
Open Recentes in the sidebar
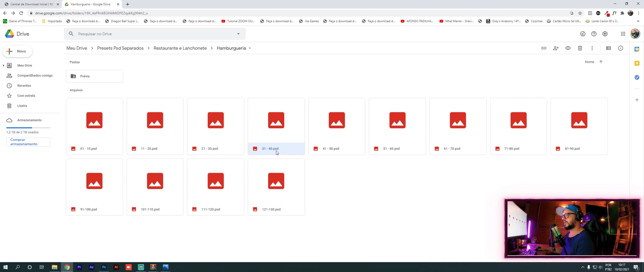coord(24,86)
